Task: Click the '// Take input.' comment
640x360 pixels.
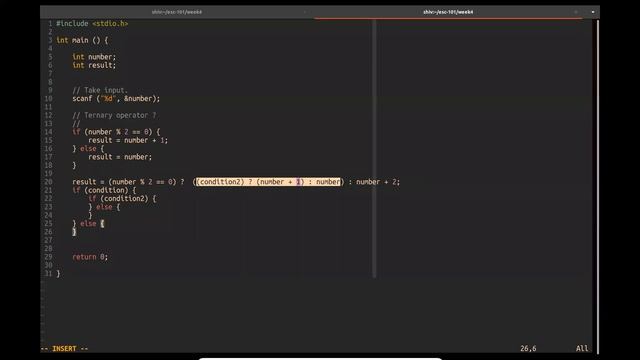Action: [100, 90]
